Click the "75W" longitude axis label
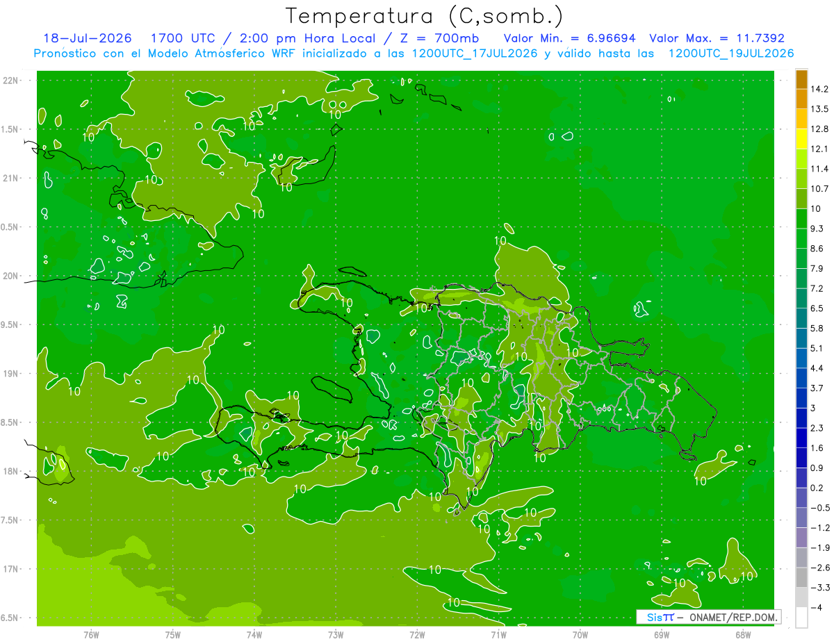Viewport: 834px width, 644px height. (172, 634)
